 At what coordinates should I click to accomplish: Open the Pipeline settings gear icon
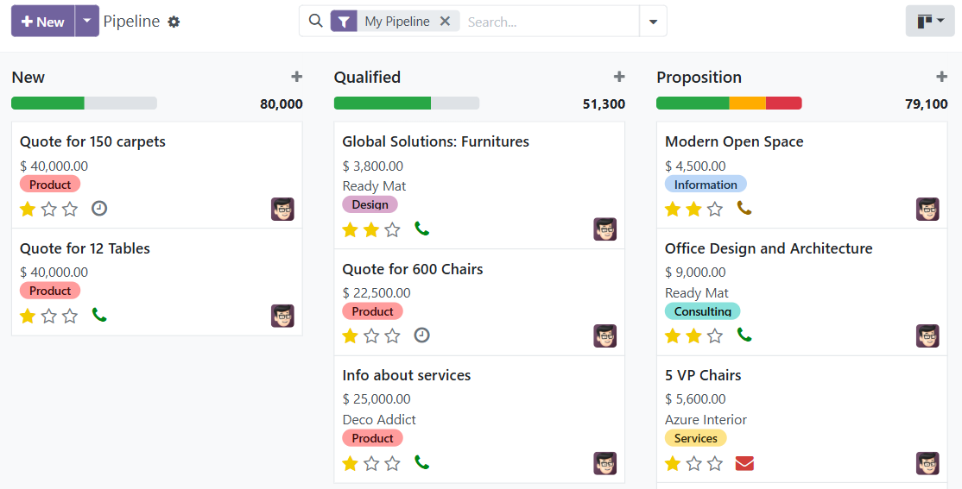tap(174, 22)
